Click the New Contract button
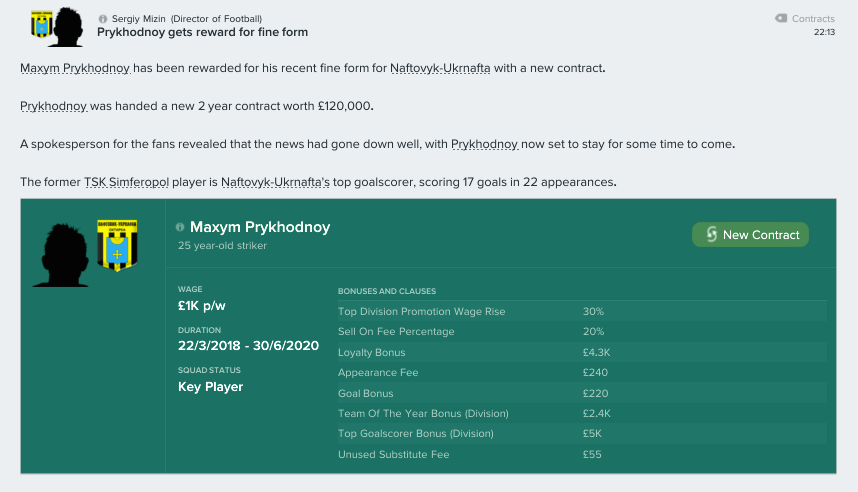The width and height of the screenshot is (858, 492). (x=750, y=234)
